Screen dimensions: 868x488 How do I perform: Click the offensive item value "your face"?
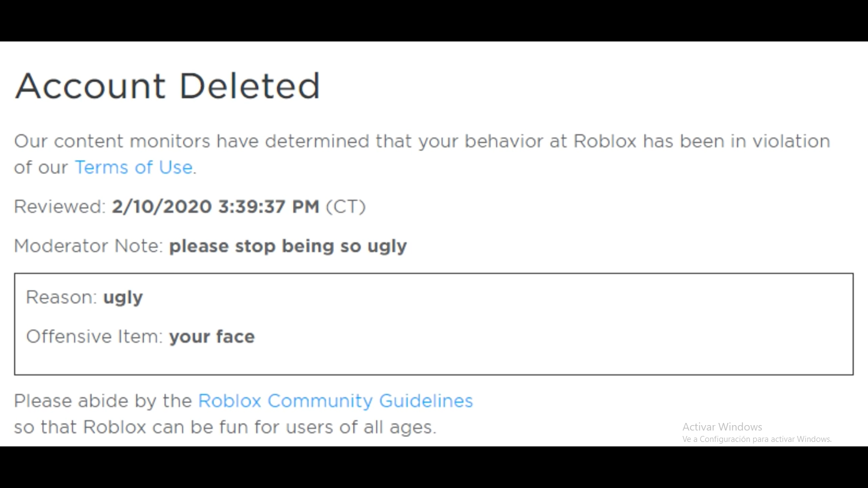[212, 337]
